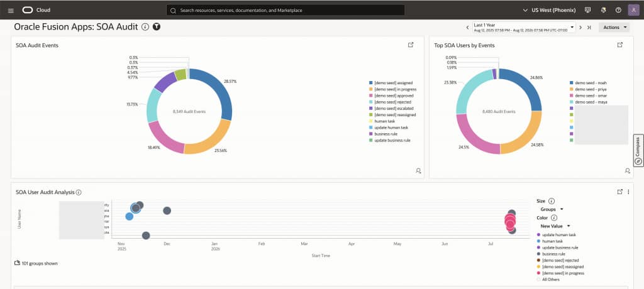Click info icon next to SOA User Audit Analysis

tap(79, 192)
